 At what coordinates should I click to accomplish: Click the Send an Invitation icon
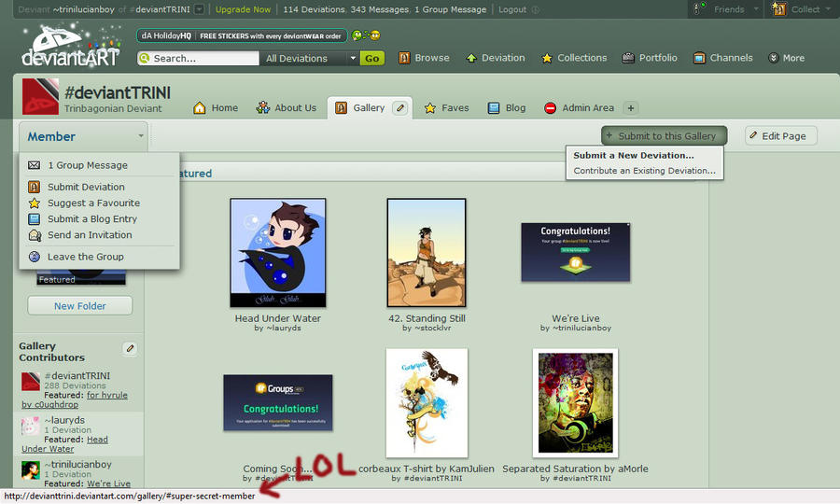pyautogui.click(x=35, y=235)
